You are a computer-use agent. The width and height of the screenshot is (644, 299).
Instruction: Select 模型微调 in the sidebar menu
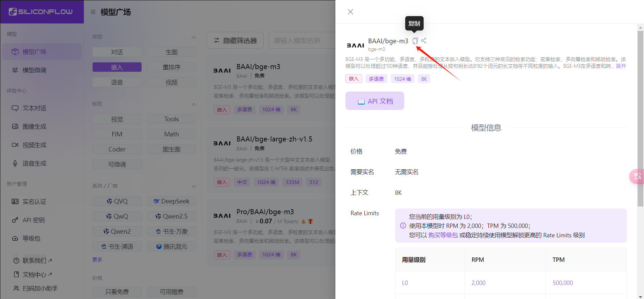pyautogui.click(x=34, y=70)
